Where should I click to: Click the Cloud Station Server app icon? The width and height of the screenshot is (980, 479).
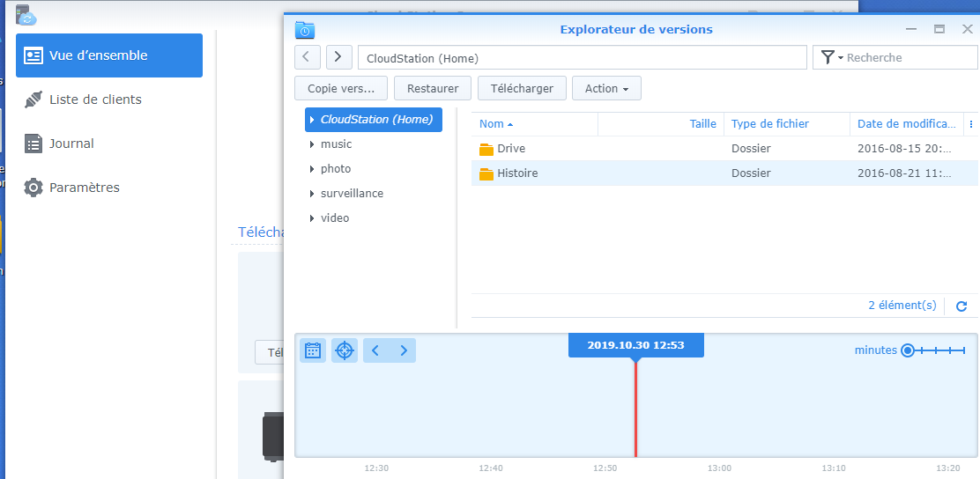pyautogui.click(x=26, y=15)
